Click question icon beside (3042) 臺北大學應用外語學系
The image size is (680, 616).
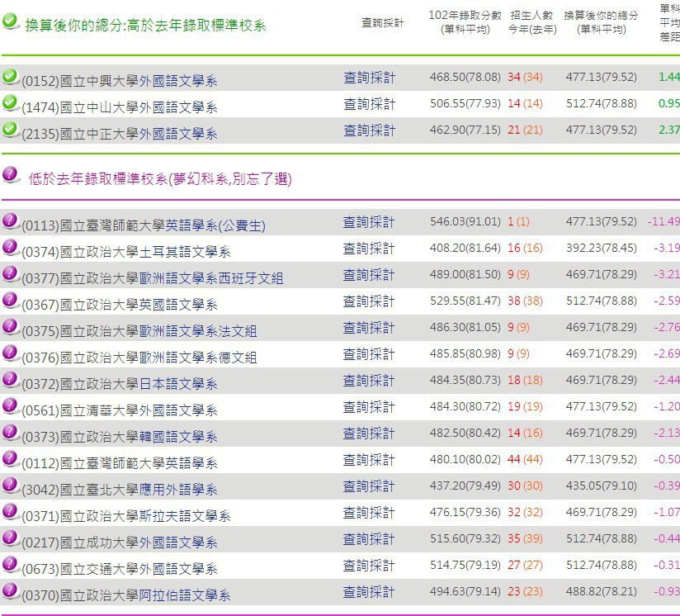(10, 486)
